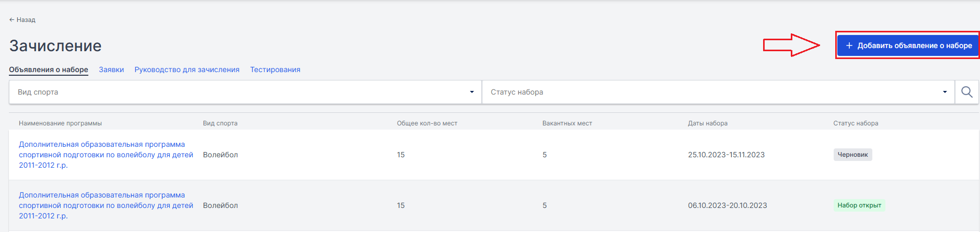Click the Черновик status badge
This screenshot has width=980, height=232.
tap(852, 155)
